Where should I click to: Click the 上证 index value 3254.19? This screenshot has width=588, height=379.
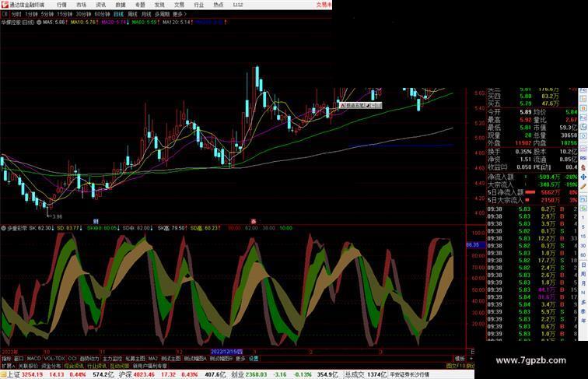click(x=32, y=374)
